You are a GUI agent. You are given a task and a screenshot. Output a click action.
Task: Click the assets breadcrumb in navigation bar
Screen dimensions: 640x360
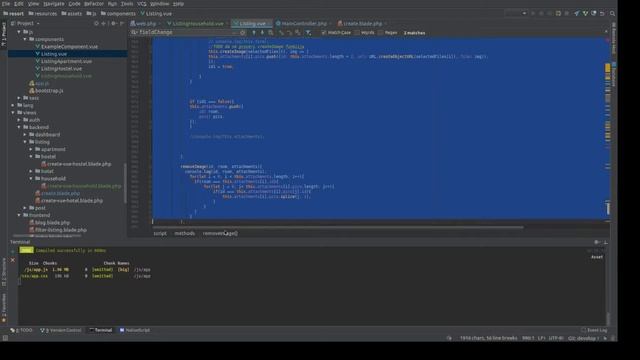click(x=72, y=13)
